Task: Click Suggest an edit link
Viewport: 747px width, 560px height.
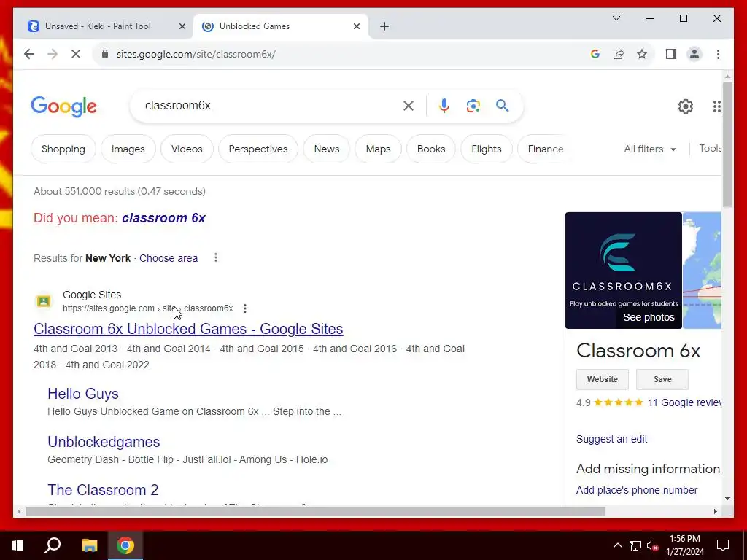Action: coord(612,439)
